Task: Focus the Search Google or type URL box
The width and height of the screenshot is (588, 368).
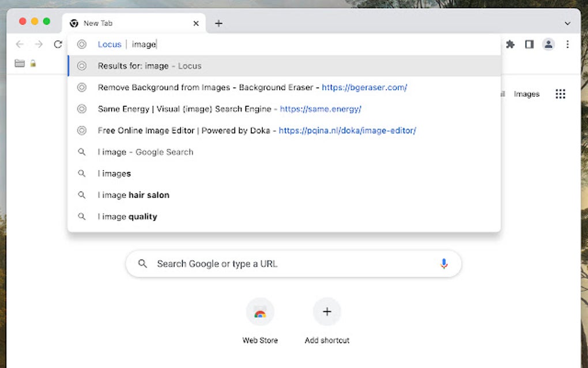Action: pyautogui.click(x=293, y=264)
